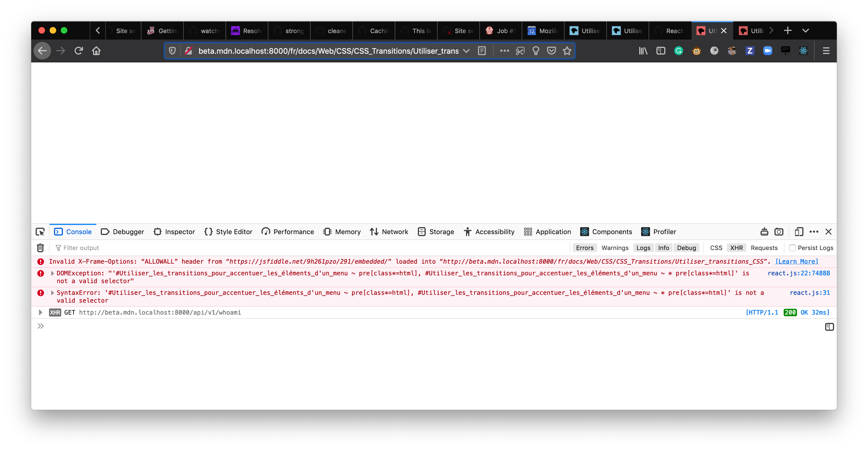
Task: Switch to the Inspector panel
Action: (x=174, y=232)
